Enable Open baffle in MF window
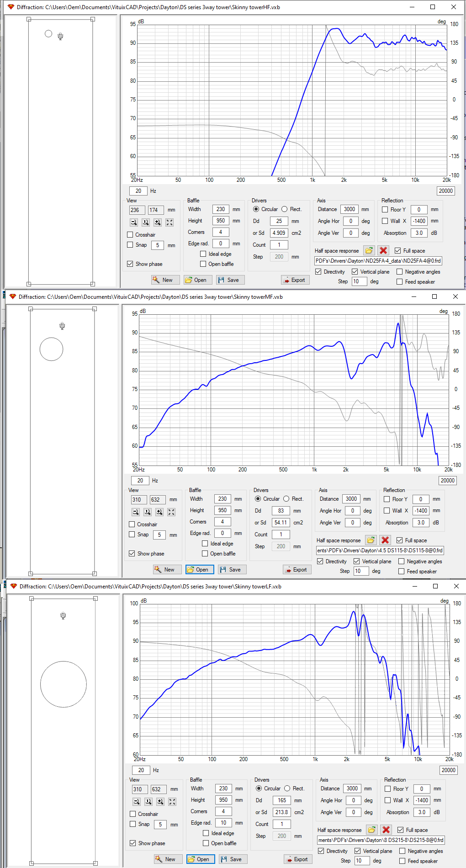This screenshot has height=868, width=466. pos(205,554)
